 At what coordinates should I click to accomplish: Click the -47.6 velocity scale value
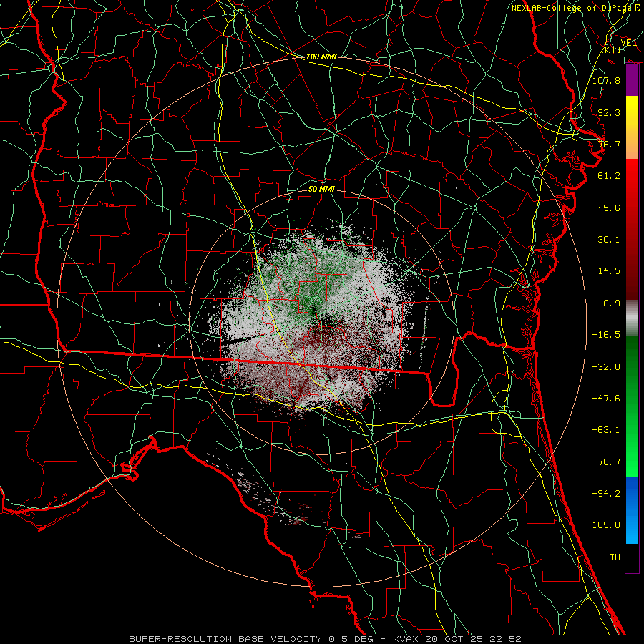(606, 399)
